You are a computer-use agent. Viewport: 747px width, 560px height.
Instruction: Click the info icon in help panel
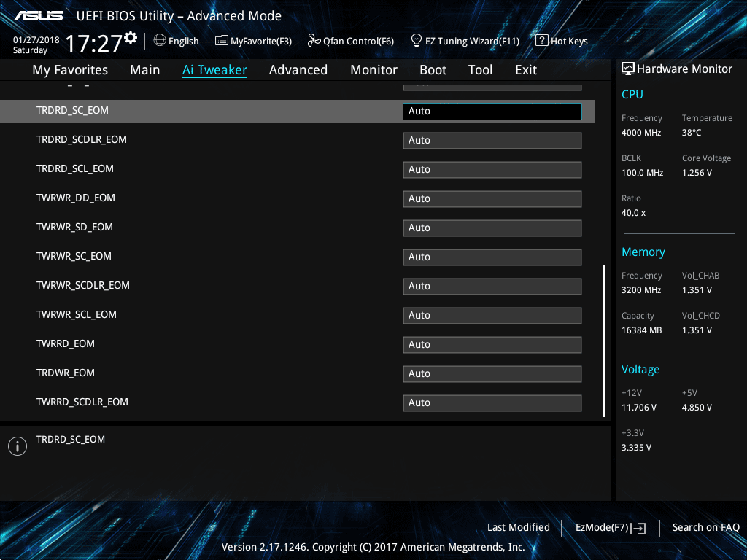[x=18, y=446]
